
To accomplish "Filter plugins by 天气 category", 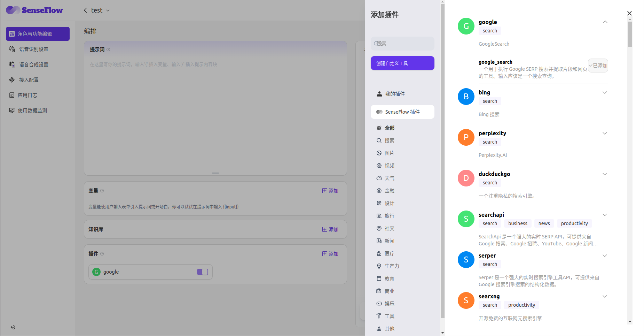I will pyautogui.click(x=386, y=178).
